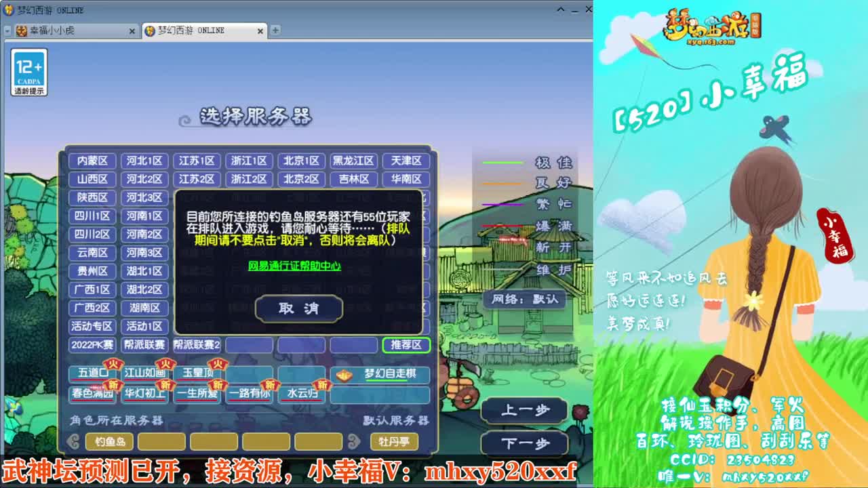This screenshot has height=488, width=868.
Task: Select the 五道口 server
Action: pyautogui.click(x=93, y=373)
